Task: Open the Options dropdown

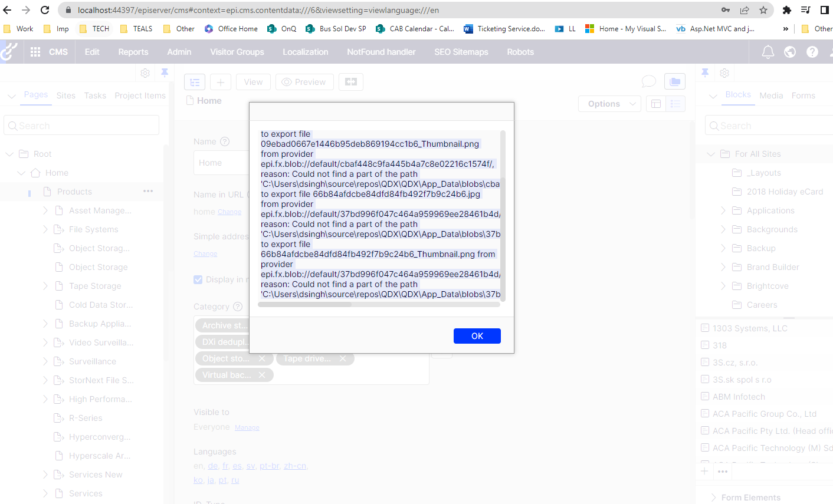Action: [609, 104]
